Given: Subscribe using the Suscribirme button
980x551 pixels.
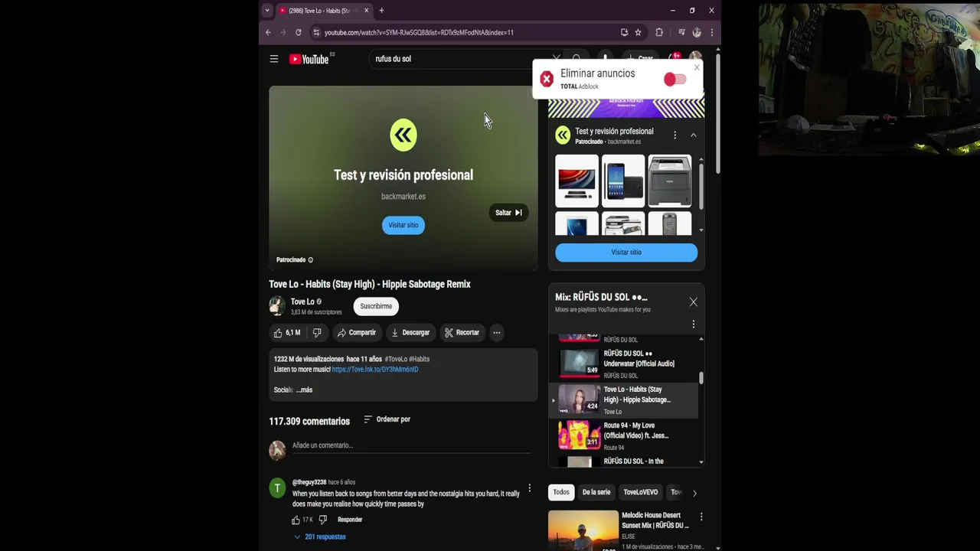Looking at the screenshot, I should (376, 306).
